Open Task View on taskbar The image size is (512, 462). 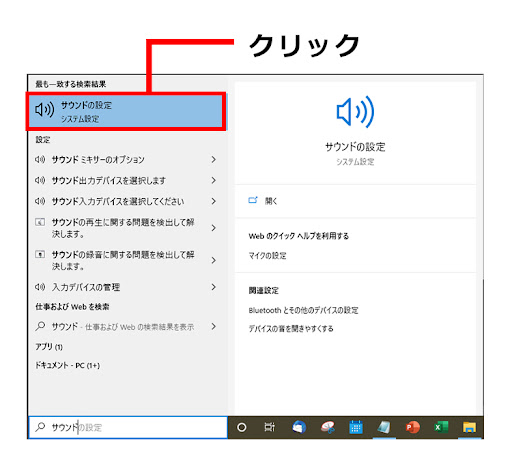(270, 427)
